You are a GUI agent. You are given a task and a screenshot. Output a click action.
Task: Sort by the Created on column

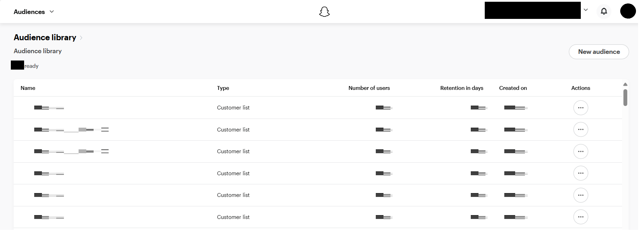(513, 88)
